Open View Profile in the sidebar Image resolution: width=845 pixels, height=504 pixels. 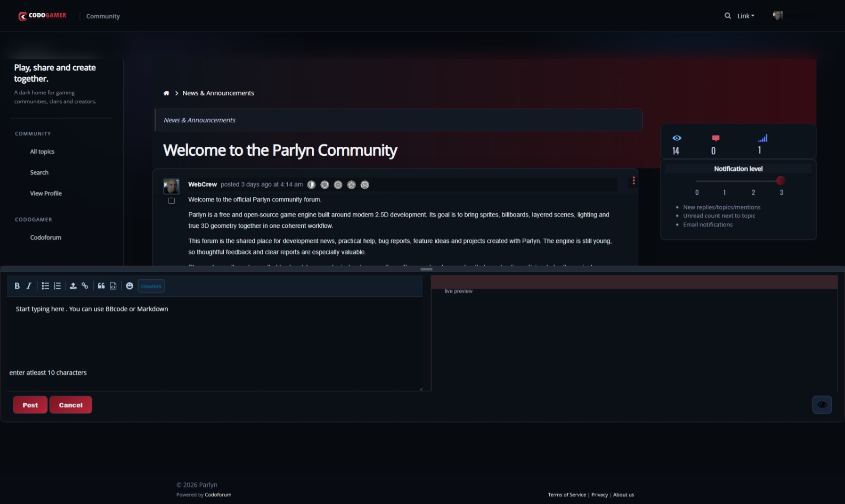(46, 193)
